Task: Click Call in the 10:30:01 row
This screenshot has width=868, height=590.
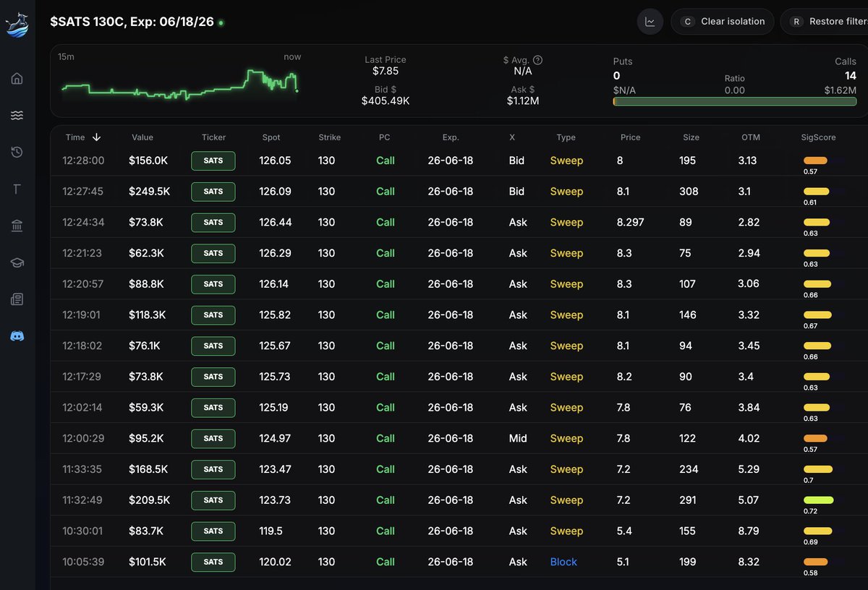Action: (x=386, y=531)
